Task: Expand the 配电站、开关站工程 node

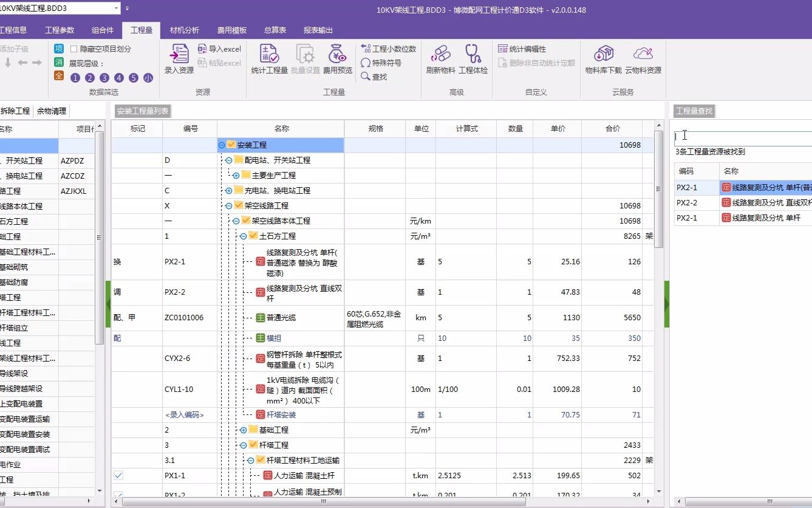Action: click(x=230, y=160)
